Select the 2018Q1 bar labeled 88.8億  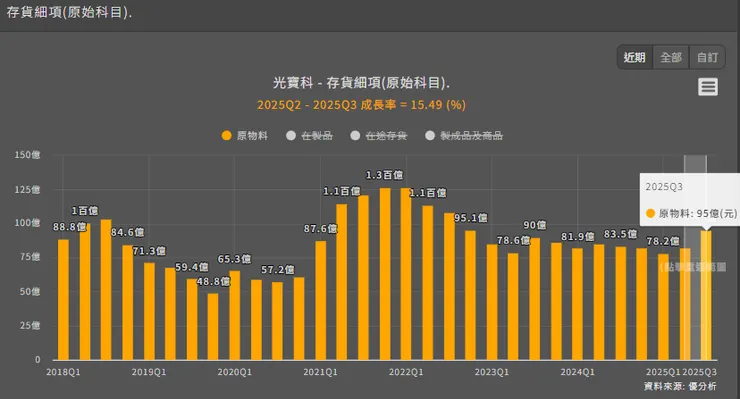63,299
